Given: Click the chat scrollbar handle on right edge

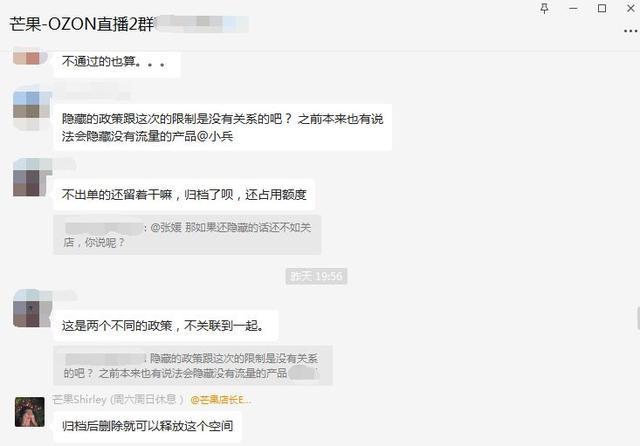Looking at the screenshot, I should coord(638,318).
